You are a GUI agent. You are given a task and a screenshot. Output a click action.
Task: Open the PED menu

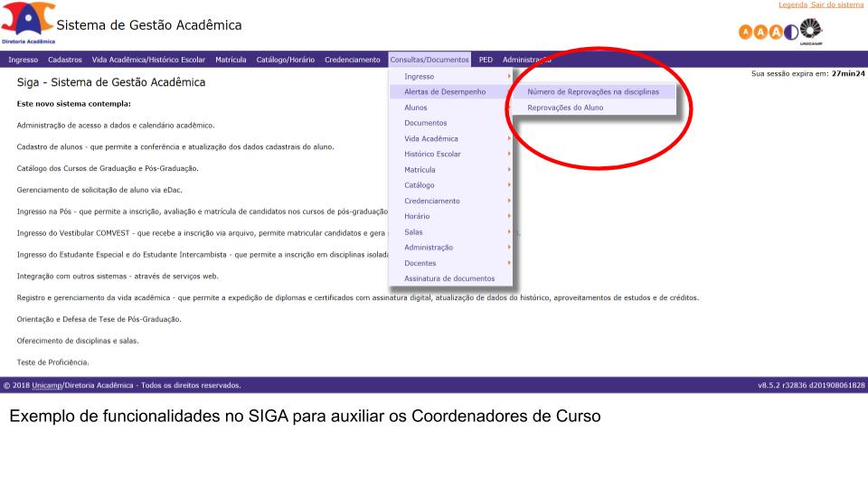click(486, 60)
